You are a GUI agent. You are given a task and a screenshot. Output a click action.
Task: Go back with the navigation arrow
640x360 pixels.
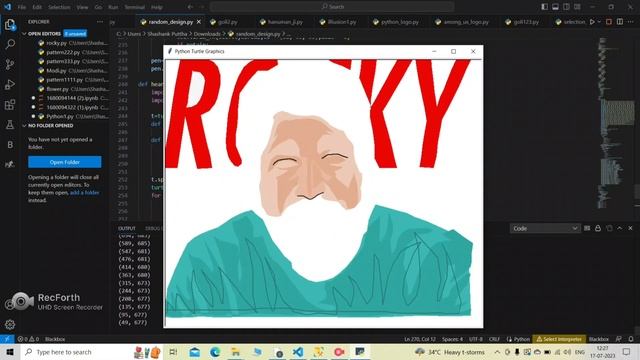pyautogui.click(x=190, y=7)
